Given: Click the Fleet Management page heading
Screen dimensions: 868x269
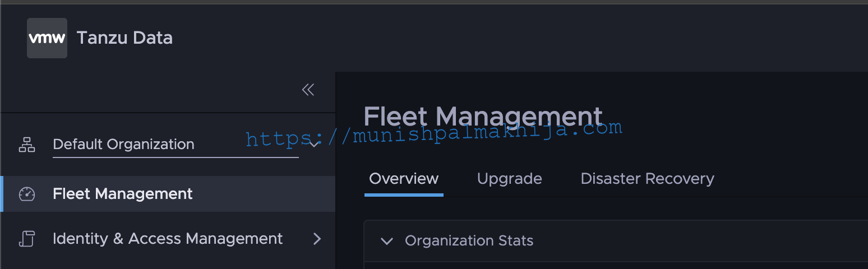Looking at the screenshot, I should coord(483,117).
